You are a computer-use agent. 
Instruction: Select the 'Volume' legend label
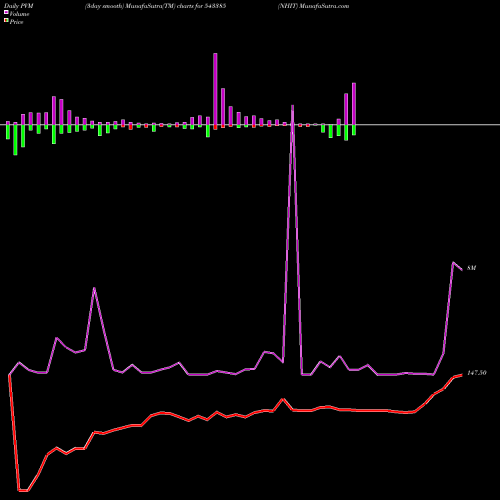coord(19,14)
